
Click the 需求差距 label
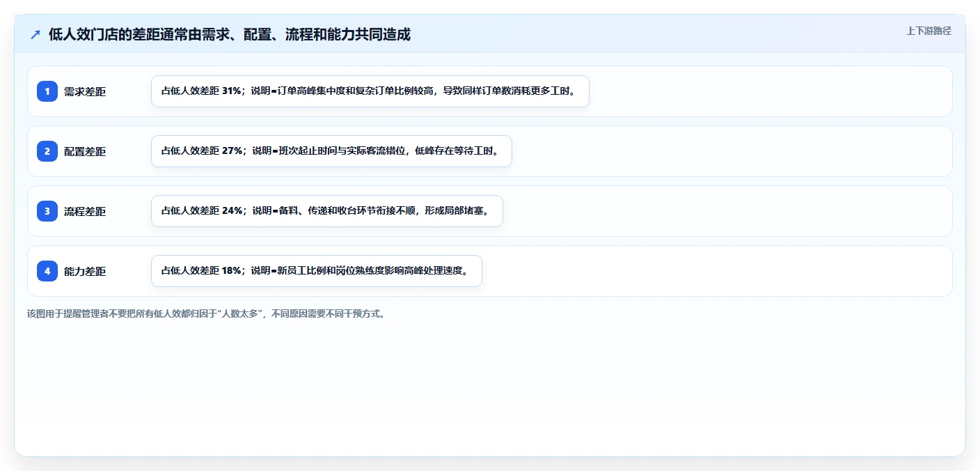[x=85, y=91]
